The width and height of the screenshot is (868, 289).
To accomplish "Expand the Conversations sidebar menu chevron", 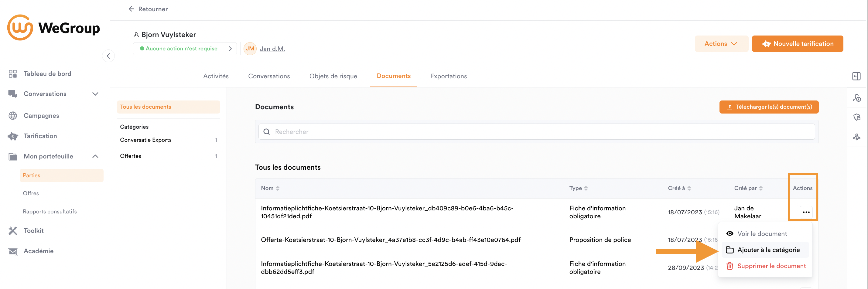I will point(95,94).
